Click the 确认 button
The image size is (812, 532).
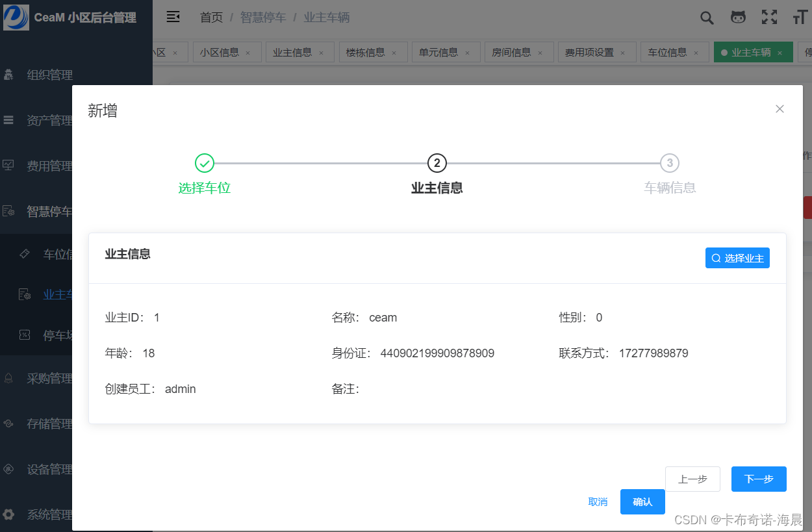click(x=642, y=501)
